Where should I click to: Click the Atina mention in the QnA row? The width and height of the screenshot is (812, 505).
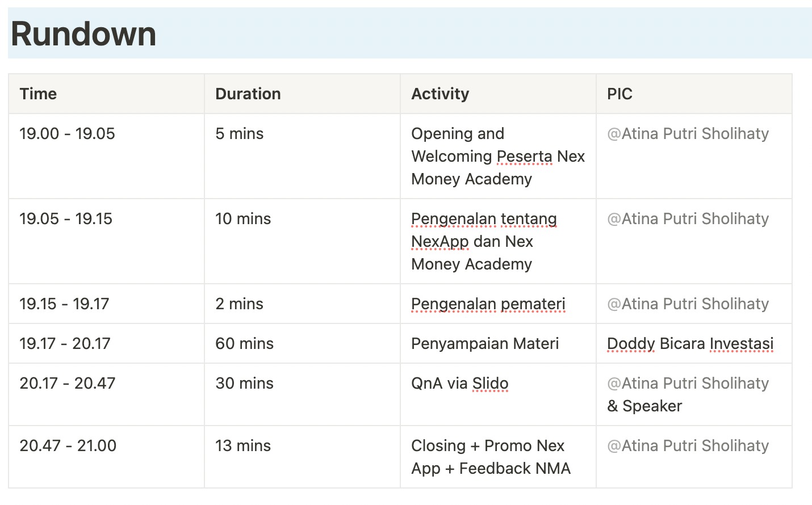pos(688,384)
